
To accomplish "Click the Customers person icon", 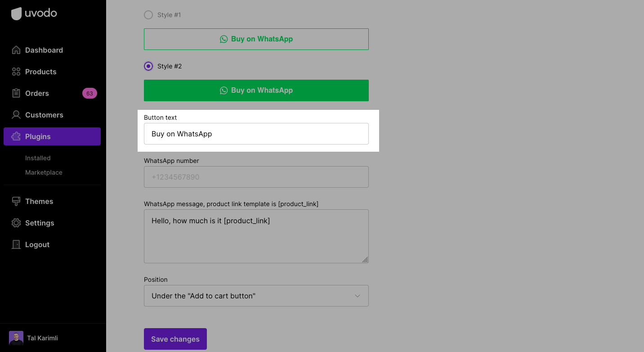I will 16,115.
